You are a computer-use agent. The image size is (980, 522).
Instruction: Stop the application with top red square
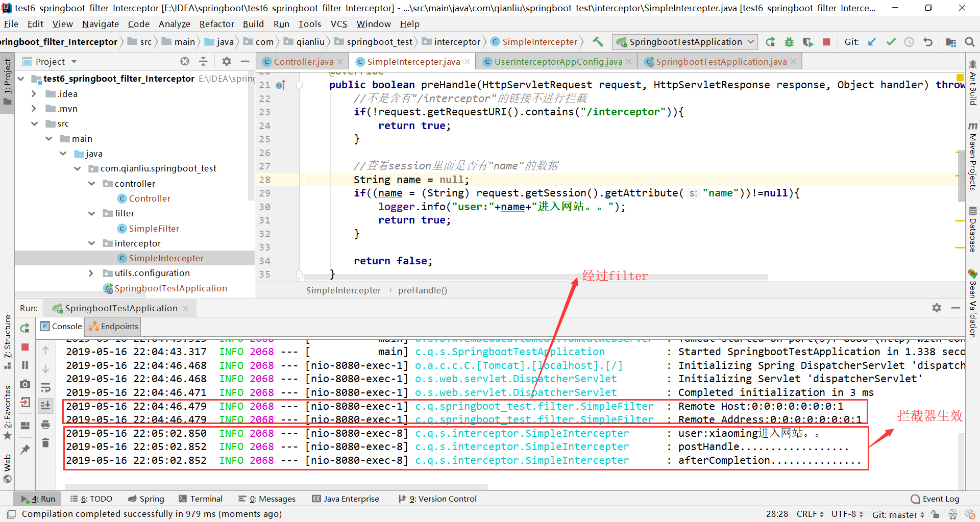point(826,42)
